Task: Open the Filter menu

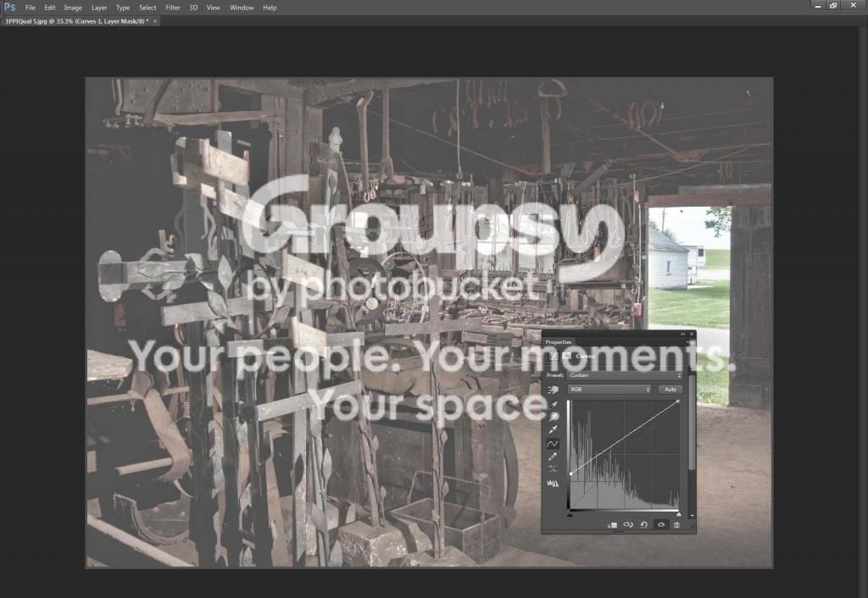Action: tap(173, 8)
